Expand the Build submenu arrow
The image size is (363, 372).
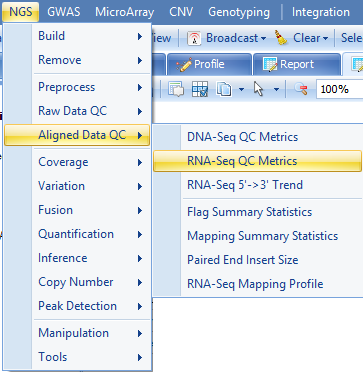point(140,36)
